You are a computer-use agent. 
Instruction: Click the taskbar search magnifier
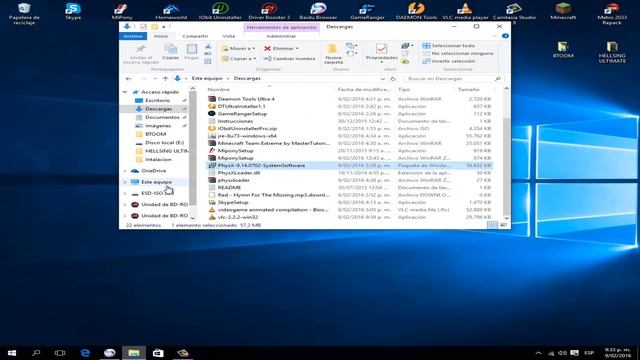[36, 353]
